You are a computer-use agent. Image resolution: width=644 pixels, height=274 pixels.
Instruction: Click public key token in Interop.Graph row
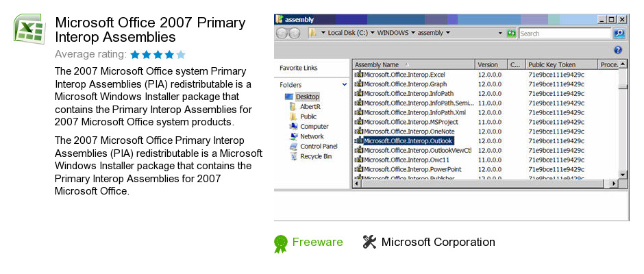click(556, 84)
